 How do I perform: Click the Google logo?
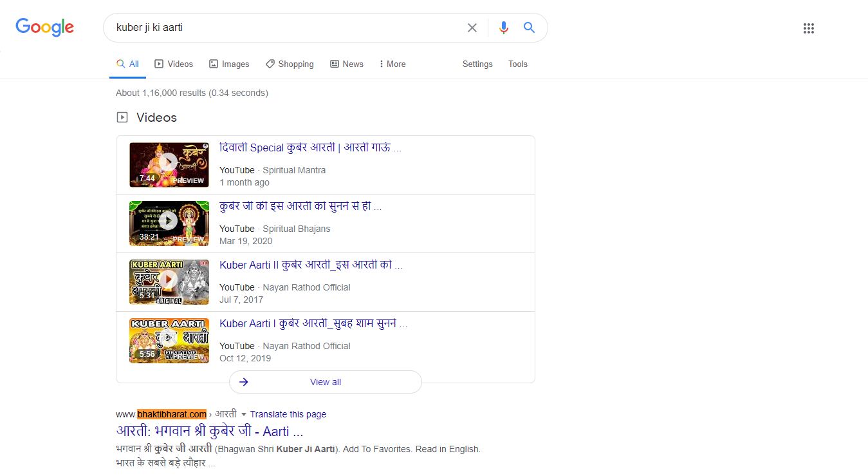click(x=44, y=27)
